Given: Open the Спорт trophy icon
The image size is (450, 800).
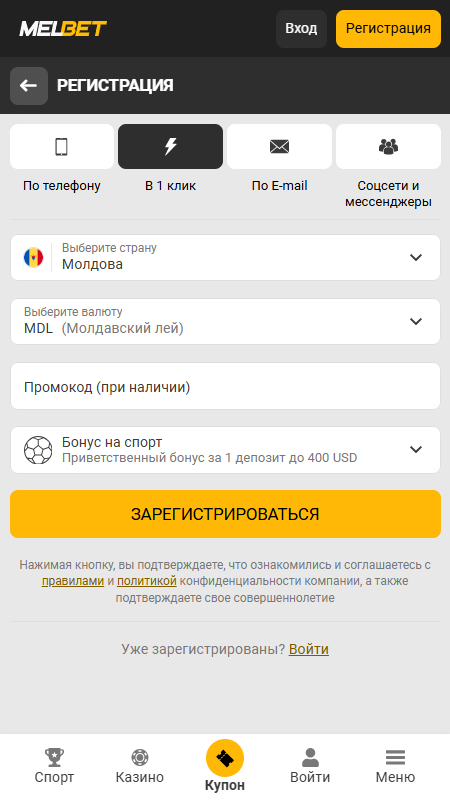Looking at the screenshot, I should 54,757.
